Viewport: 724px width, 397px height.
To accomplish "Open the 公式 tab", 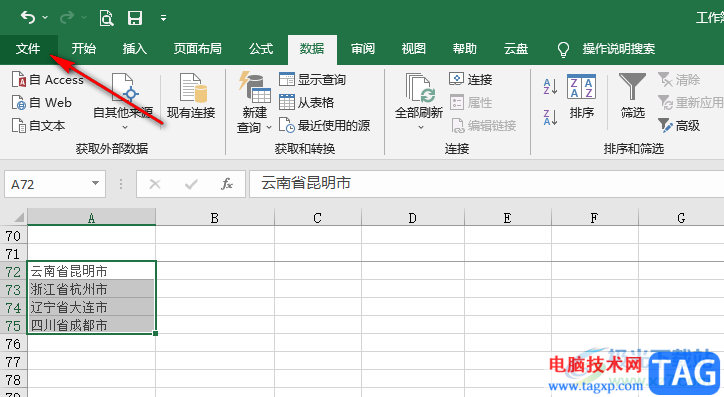I will tap(261, 48).
